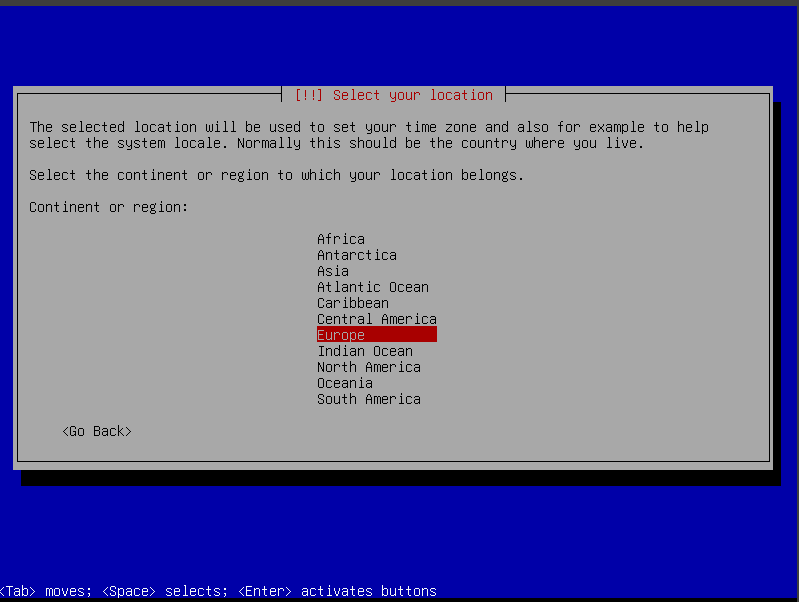Screen dimensions: 799x602
Task: Pick Asia as the continent
Action: pyautogui.click(x=333, y=271)
